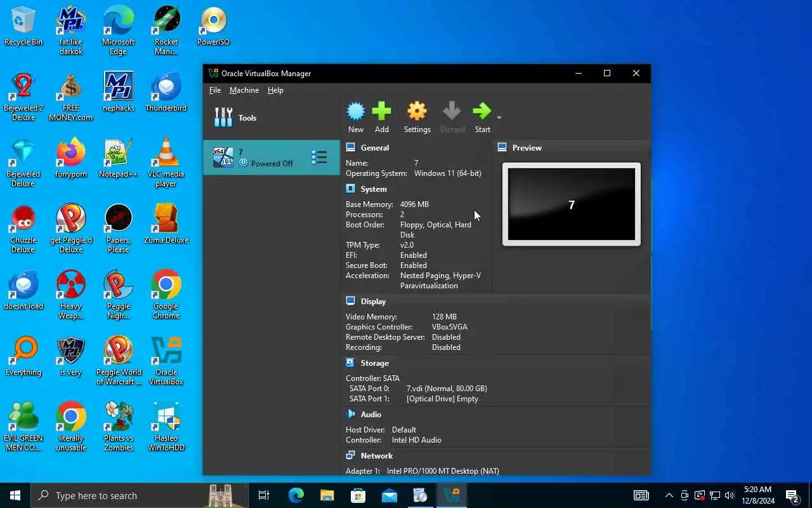Select the Thunderbird desktop icon
Viewport: 812px width, 508px height.
(166, 93)
